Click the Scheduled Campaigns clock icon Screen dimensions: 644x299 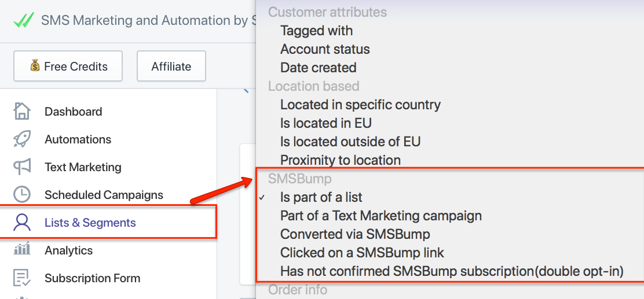click(22, 195)
